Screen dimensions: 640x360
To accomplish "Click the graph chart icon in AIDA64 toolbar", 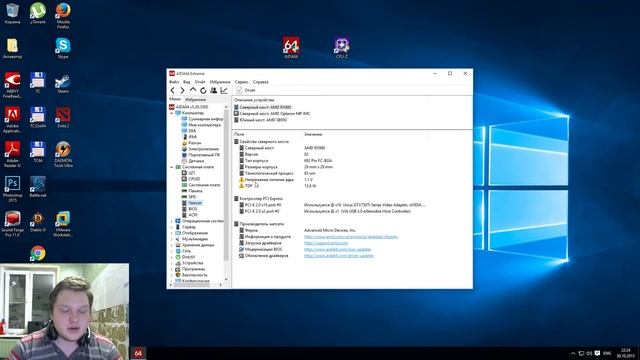I will click(x=224, y=90).
